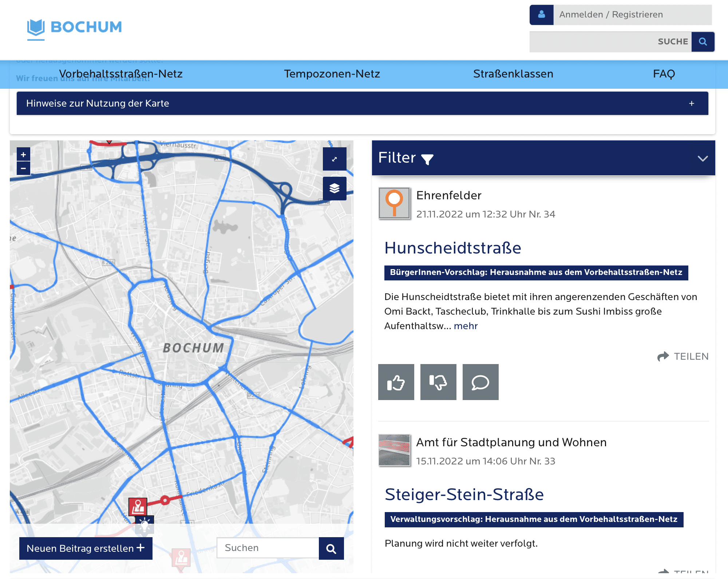
Task: Expand Hinweise zur Nutzung der Karte
Action: point(691,104)
